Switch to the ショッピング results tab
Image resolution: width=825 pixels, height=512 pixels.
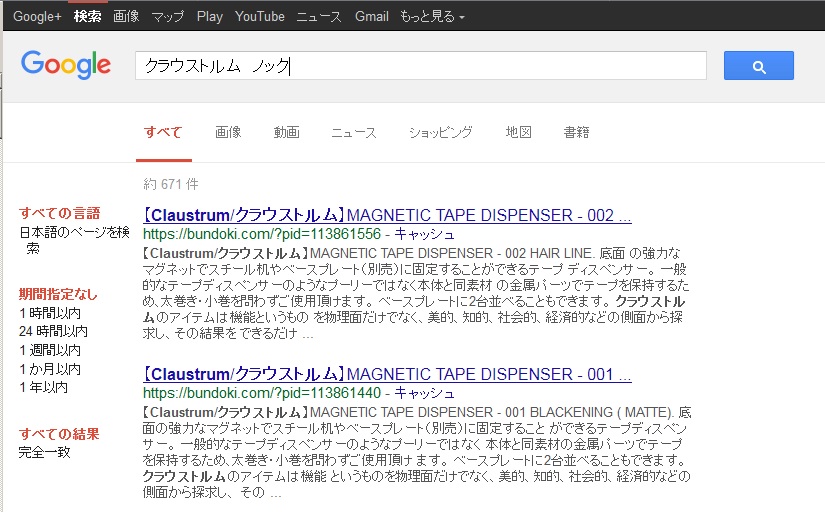pos(441,133)
